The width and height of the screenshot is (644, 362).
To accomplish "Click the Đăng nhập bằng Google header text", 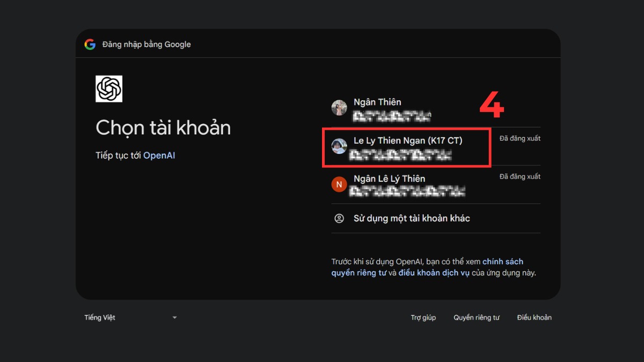I will [147, 45].
